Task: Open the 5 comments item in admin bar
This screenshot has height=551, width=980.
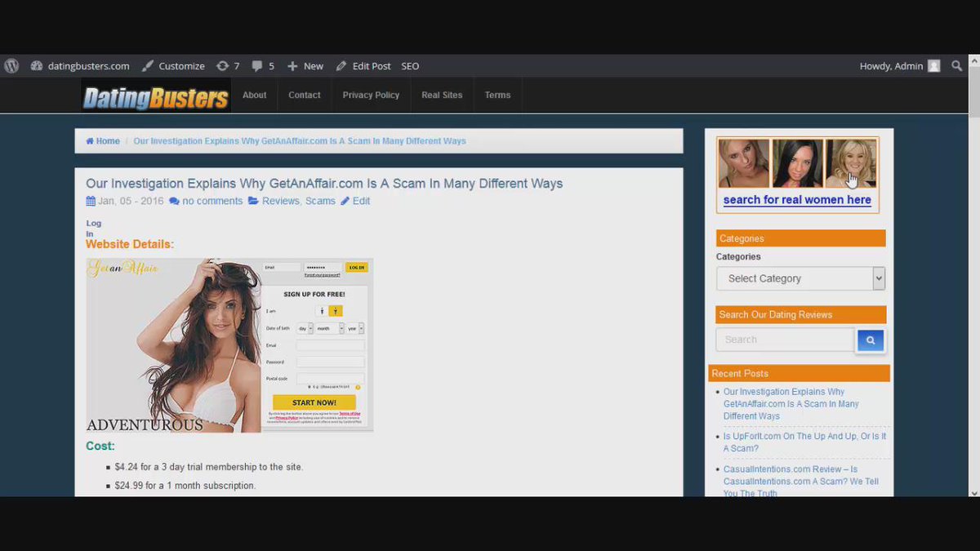Action: click(263, 66)
